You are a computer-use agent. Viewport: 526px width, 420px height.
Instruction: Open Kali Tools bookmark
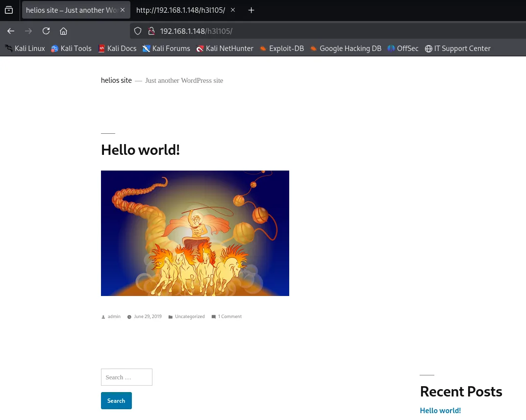71,49
